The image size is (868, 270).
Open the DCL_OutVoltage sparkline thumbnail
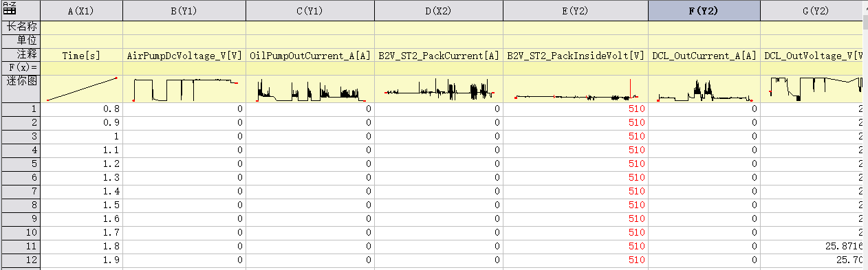[811, 89]
